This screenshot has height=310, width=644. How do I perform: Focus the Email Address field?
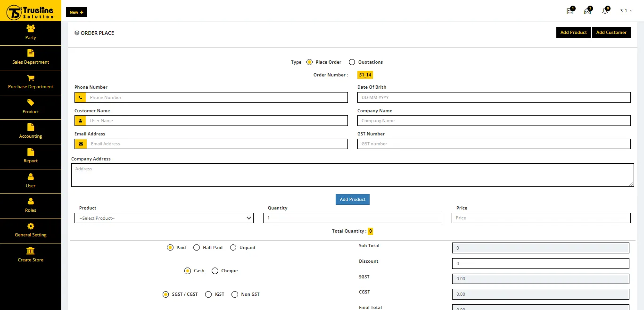pos(217,143)
